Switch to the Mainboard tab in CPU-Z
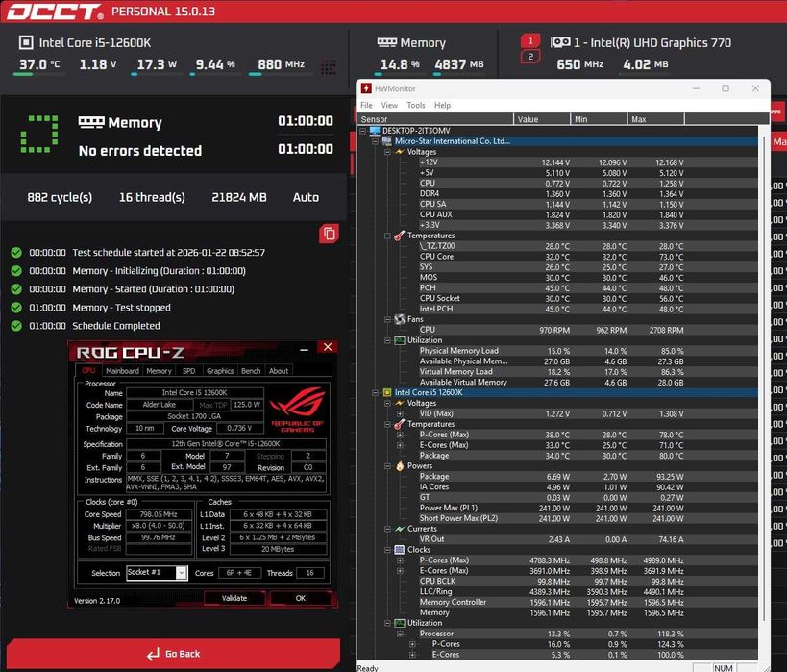This screenshot has height=672, width=787. [122, 371]
